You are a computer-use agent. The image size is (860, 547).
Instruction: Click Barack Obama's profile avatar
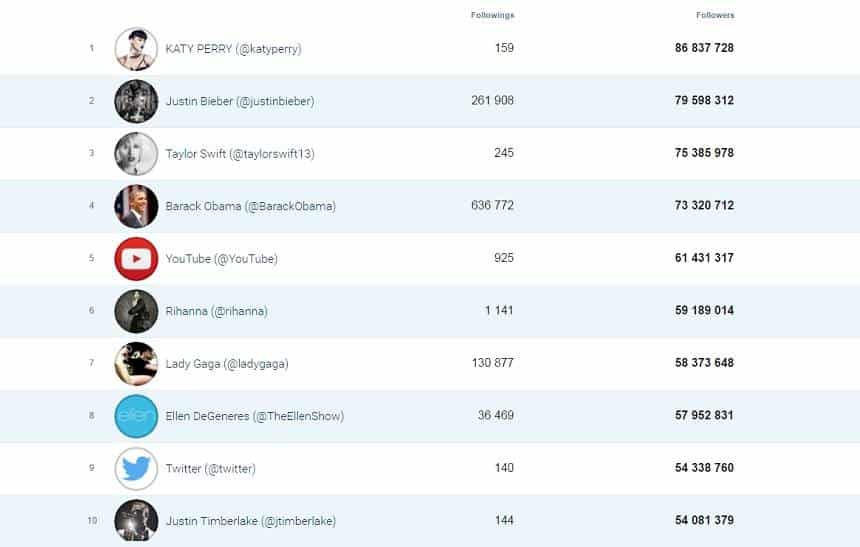[136, 206]
